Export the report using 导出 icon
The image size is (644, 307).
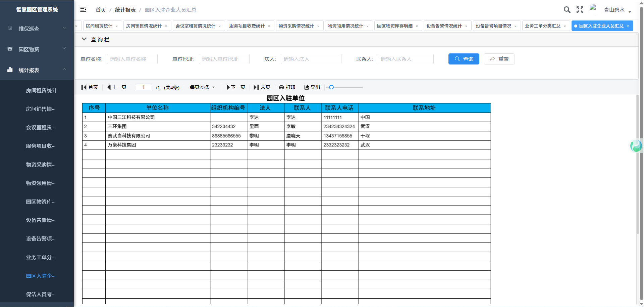pos(312,87)
